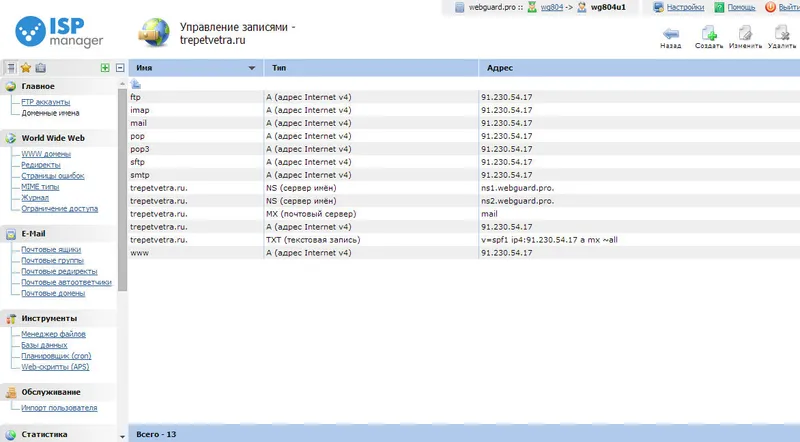800x442 pixels.
Task: Open Настройки settings link
Action: 685,7
